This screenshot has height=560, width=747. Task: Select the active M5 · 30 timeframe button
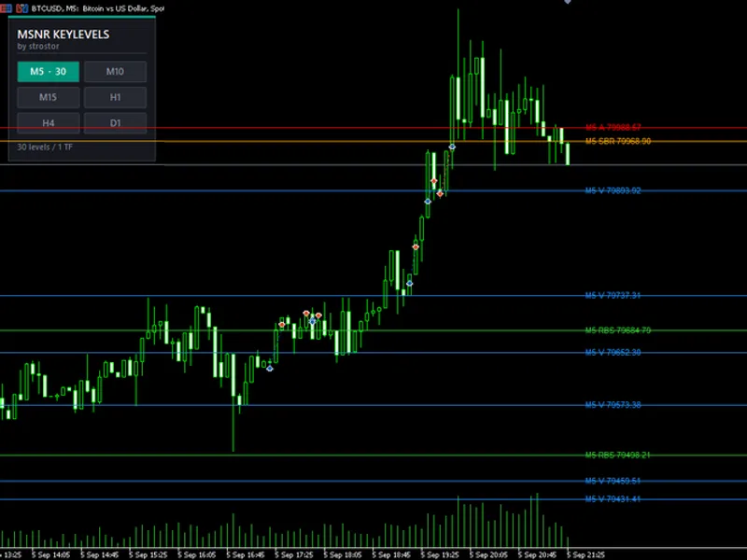pos(49,72)
